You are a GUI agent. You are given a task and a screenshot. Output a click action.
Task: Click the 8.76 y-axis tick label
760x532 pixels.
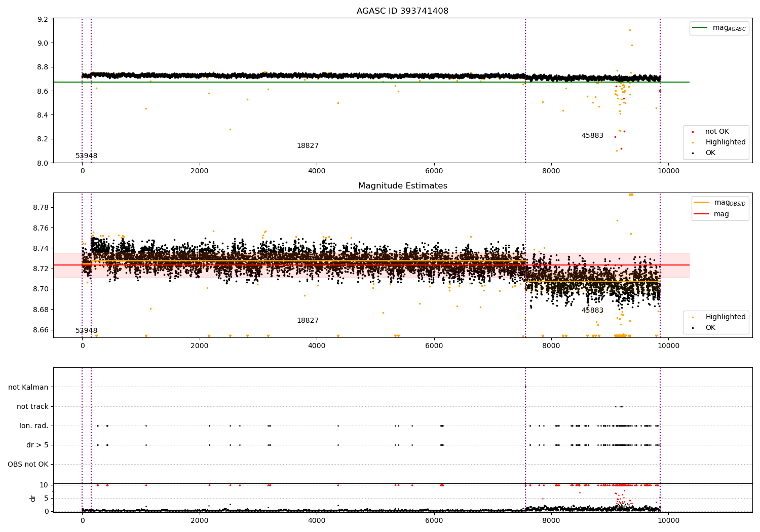point(41,228)
